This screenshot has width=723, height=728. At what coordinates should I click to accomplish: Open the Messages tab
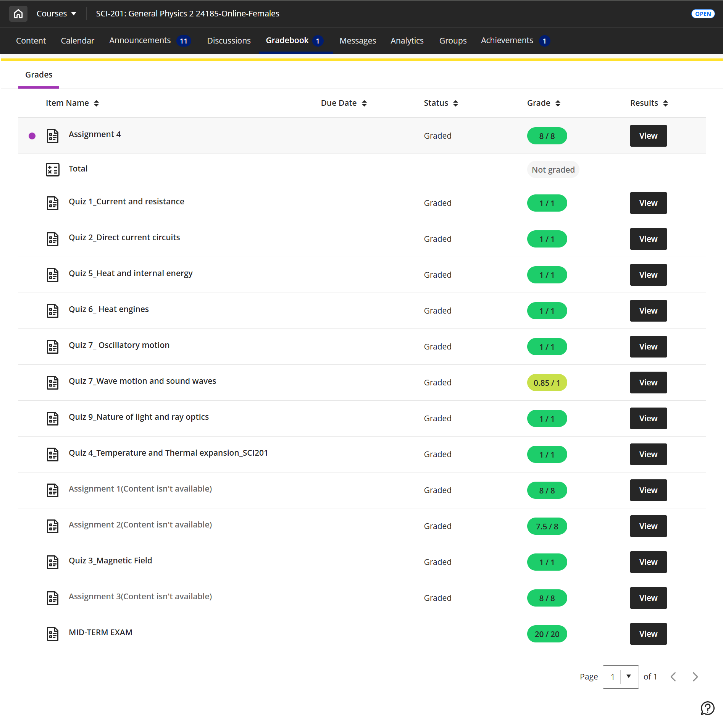click(358, 40)
